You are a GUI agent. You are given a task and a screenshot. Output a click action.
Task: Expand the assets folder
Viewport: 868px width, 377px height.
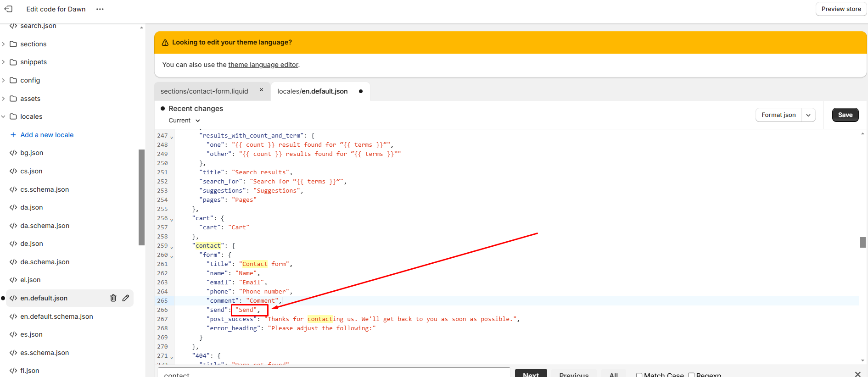pyautogui.click(x=4, y=99)
